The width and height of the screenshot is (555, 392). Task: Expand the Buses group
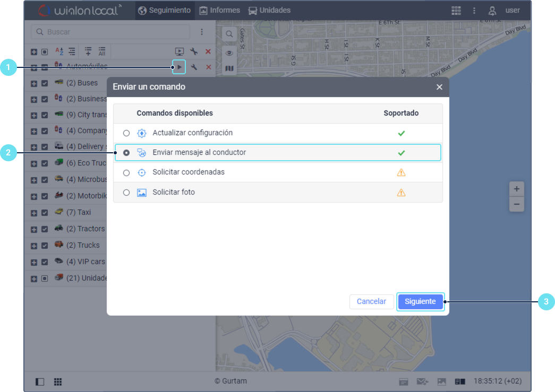[x=34, y=83]
